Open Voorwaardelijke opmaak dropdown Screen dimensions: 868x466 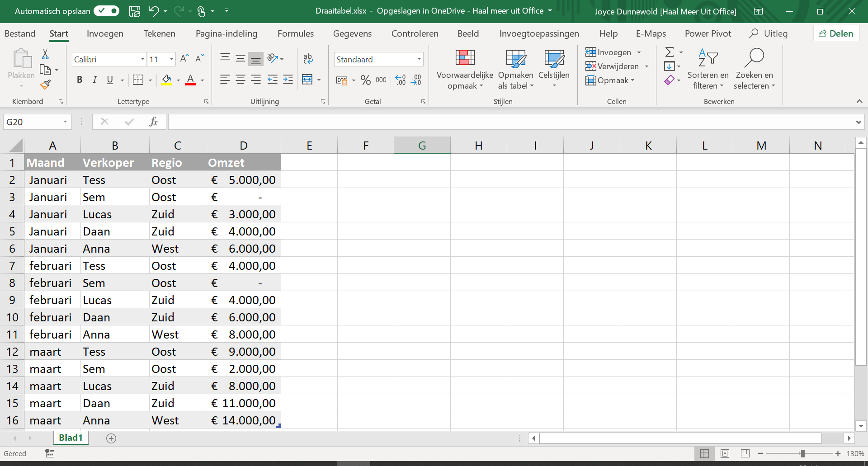point(465,70)
